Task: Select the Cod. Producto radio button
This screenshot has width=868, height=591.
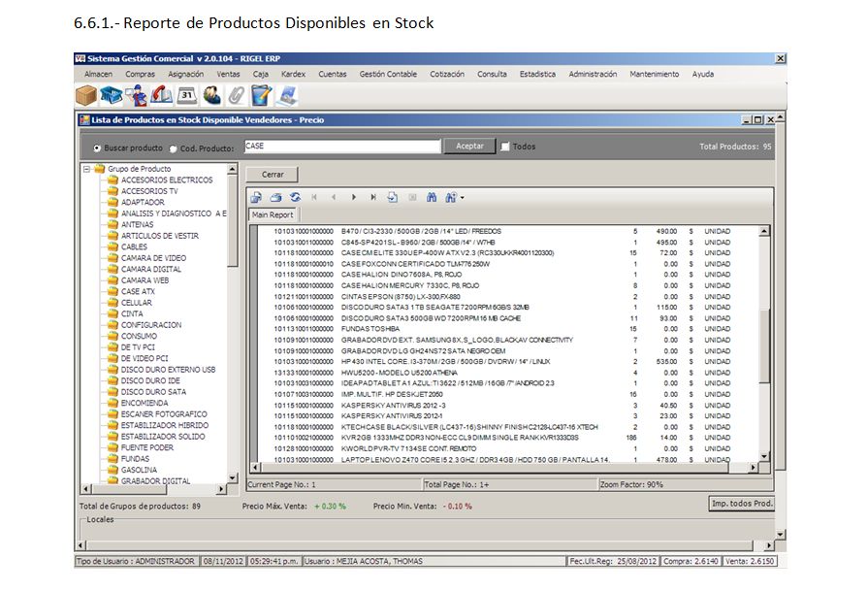Action: [x=174, y=148]
